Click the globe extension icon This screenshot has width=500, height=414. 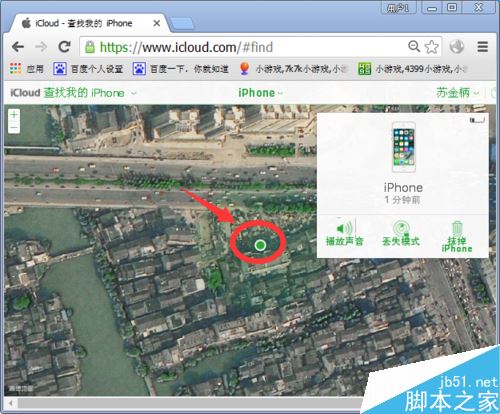click(x=457, y=46)
